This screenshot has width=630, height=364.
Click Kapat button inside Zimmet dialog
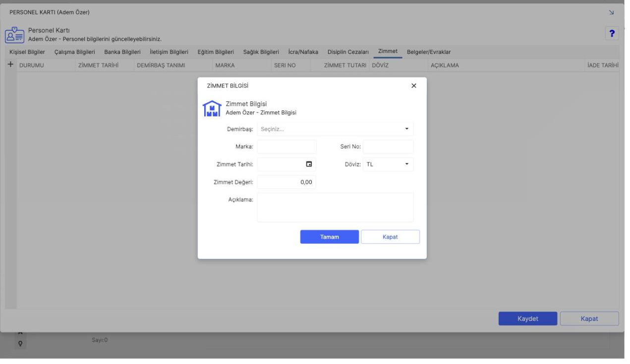[x=390, y=237]
